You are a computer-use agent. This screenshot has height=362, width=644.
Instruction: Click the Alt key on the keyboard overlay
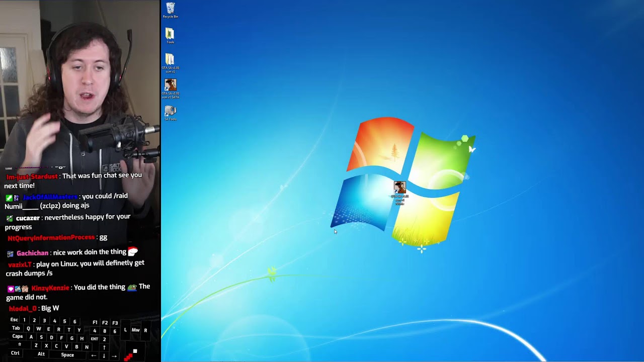[x=41, y=354]
